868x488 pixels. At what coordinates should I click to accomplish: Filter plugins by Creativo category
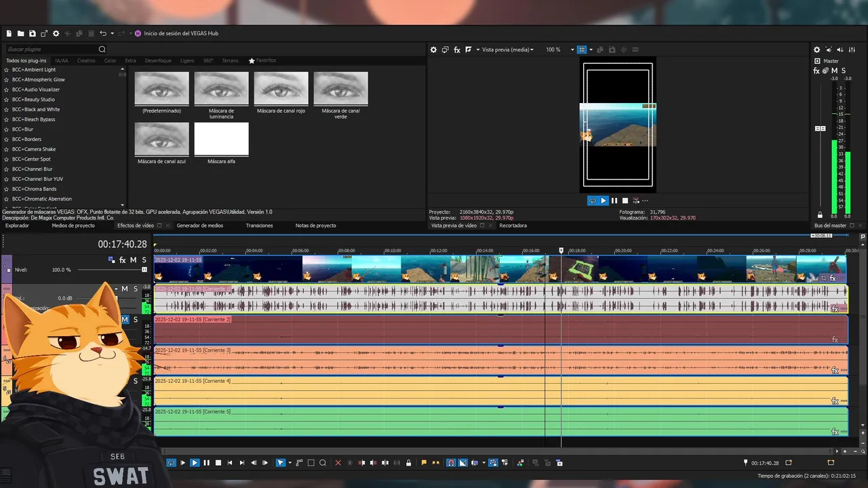click(86, 60)
